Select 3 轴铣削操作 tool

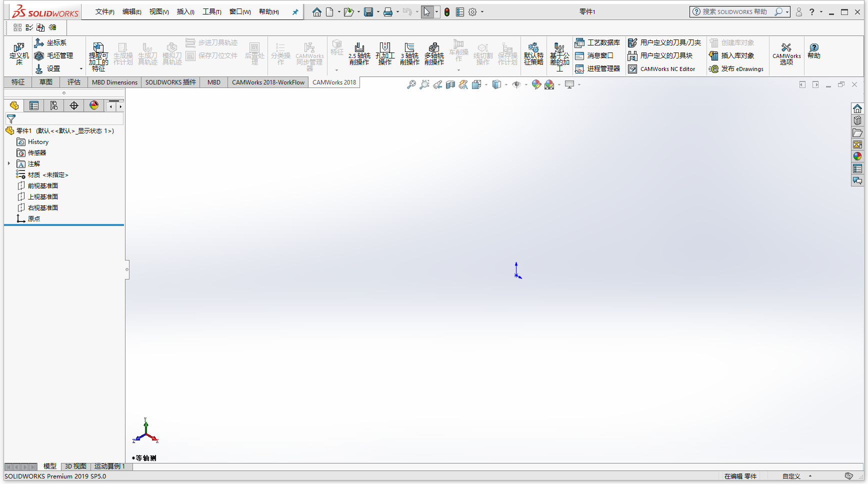point(409,53)
